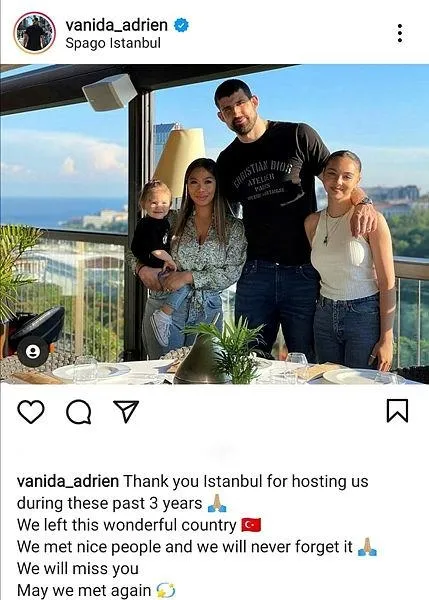
Task: Open the vanida_adrien username in the caption
Action: click(x=68, y=481)
